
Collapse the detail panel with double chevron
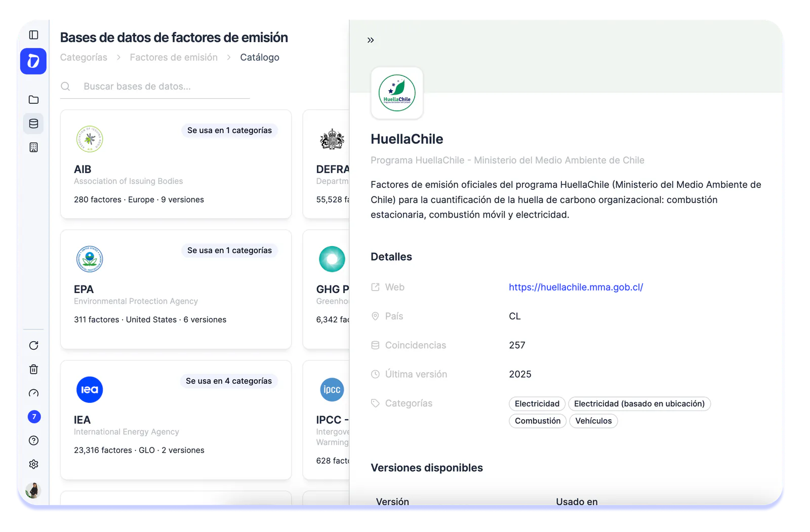coord(371,40)
